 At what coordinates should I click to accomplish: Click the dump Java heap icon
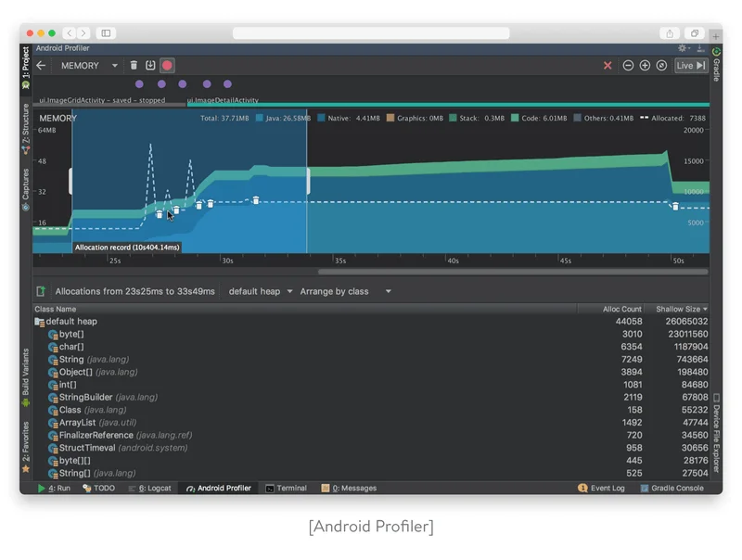[150, 66]
